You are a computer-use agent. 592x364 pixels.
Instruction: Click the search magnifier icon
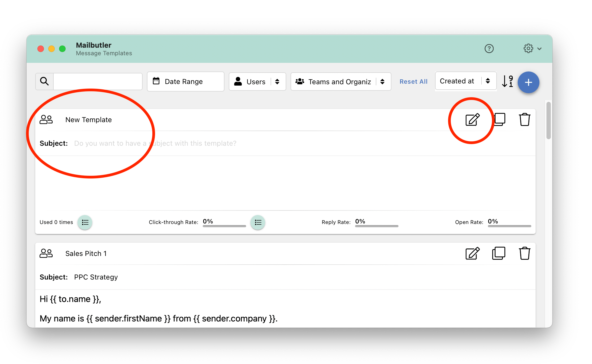pos(44,81)
